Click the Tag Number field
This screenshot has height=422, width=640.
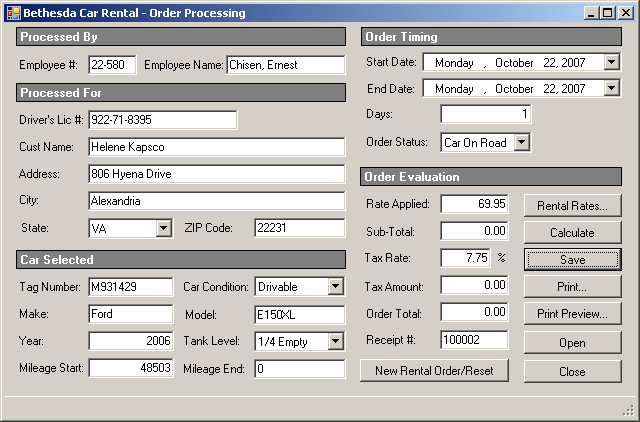pyautogui.click(x=131, y=287)
